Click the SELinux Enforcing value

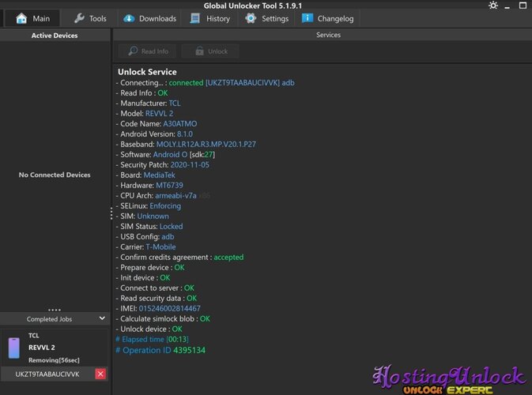(x=165, y=206)
